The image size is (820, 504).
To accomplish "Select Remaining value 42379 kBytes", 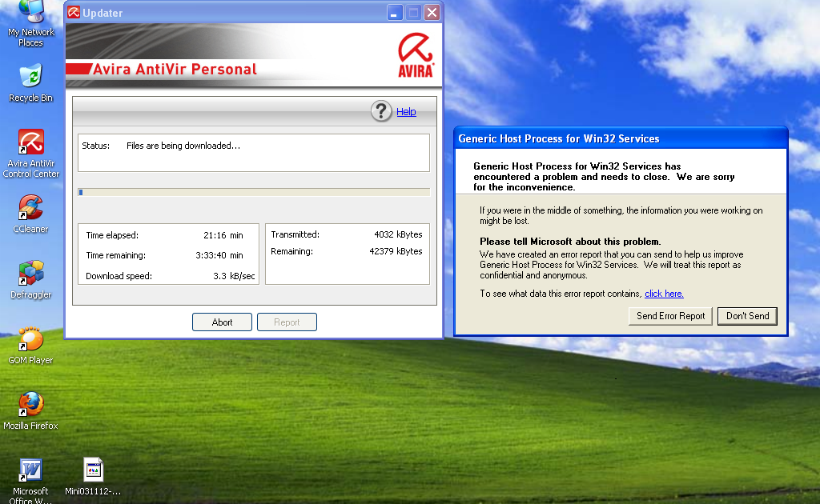I will [x=396, y=251].
